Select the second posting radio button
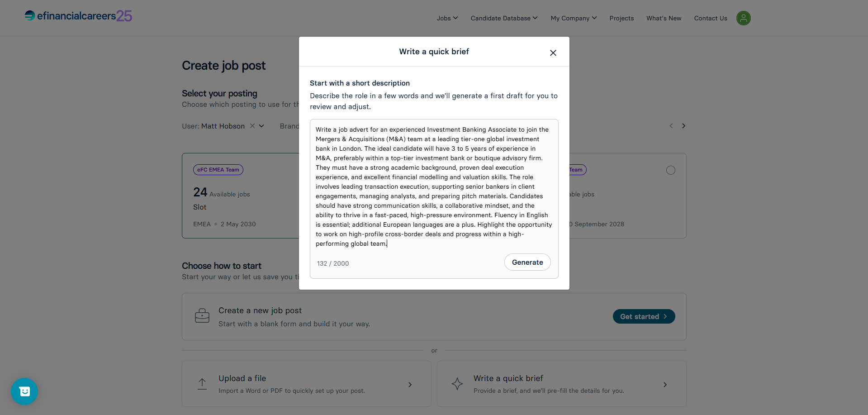Screen dimensions: 868x415 point(671,170)
